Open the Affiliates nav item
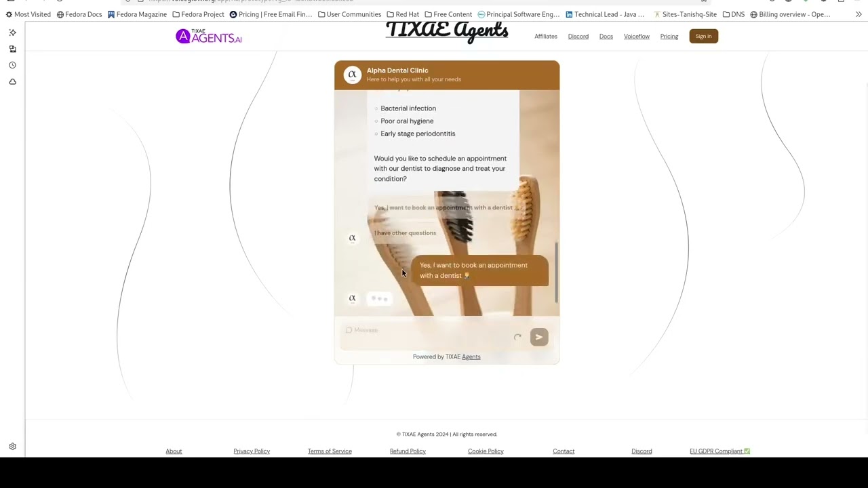The height and width of the screenshot is (488, 868). tap(546, 37)
